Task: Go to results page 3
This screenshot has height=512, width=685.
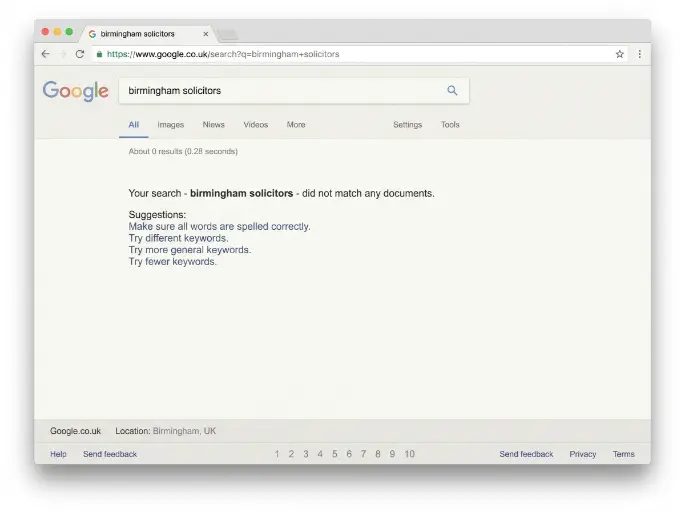Action: coord(306,454)
